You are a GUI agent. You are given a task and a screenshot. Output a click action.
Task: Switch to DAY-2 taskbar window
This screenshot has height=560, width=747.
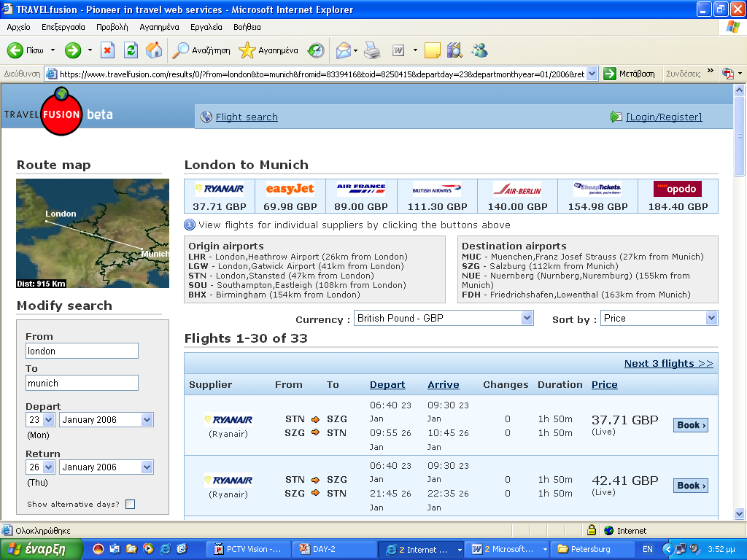[x=334, y=550]
